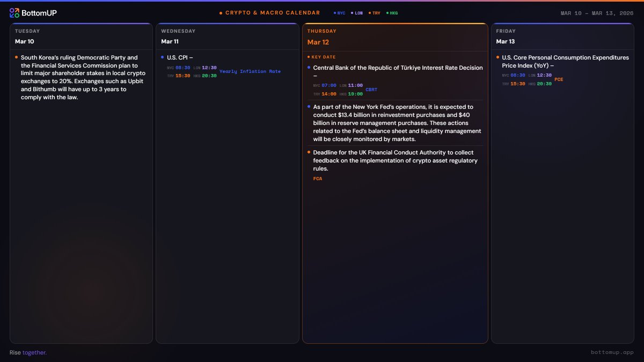Click the Mar 10 date label

tap(25, 41)
